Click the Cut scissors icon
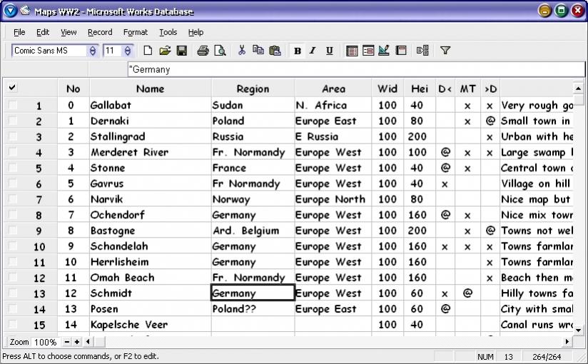Screen dimensions: 588x364 (x=242, y=51)
